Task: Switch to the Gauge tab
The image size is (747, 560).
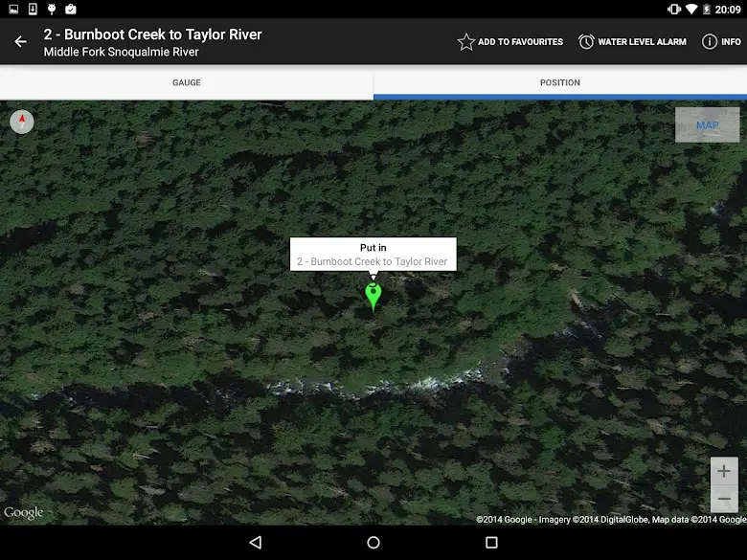Action: (187, 82)
